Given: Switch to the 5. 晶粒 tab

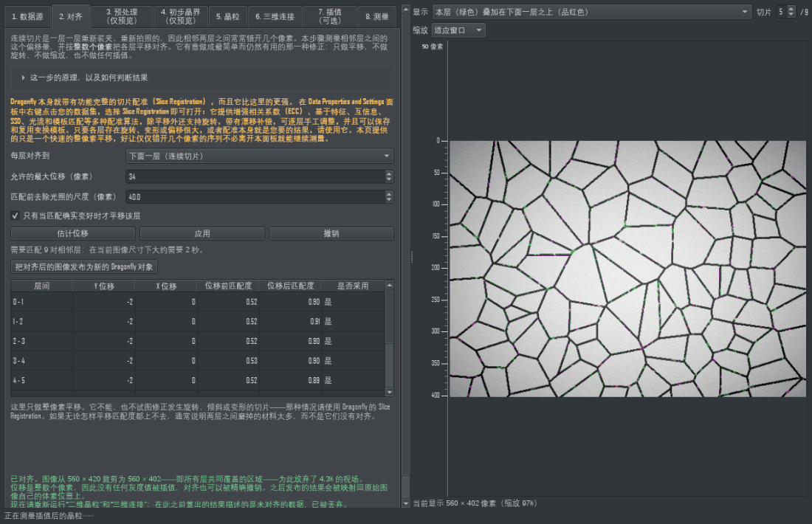Looking at the screenshot, I should [227, 16].
